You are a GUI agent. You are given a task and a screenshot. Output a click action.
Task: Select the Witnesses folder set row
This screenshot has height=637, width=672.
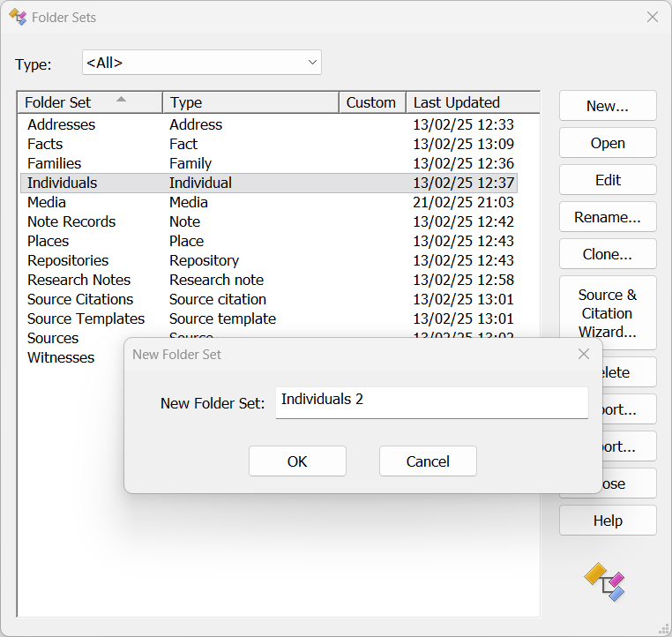[61, 357]
